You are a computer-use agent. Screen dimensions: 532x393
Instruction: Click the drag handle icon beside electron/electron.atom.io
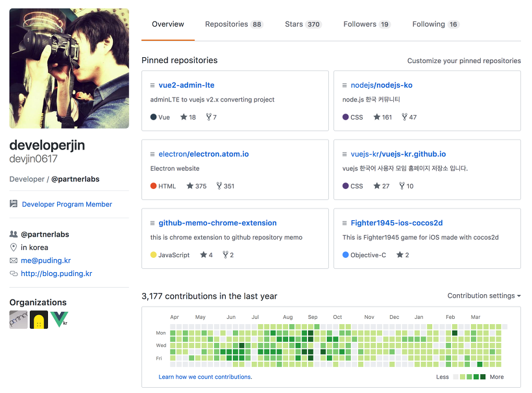tap(152, 154)
